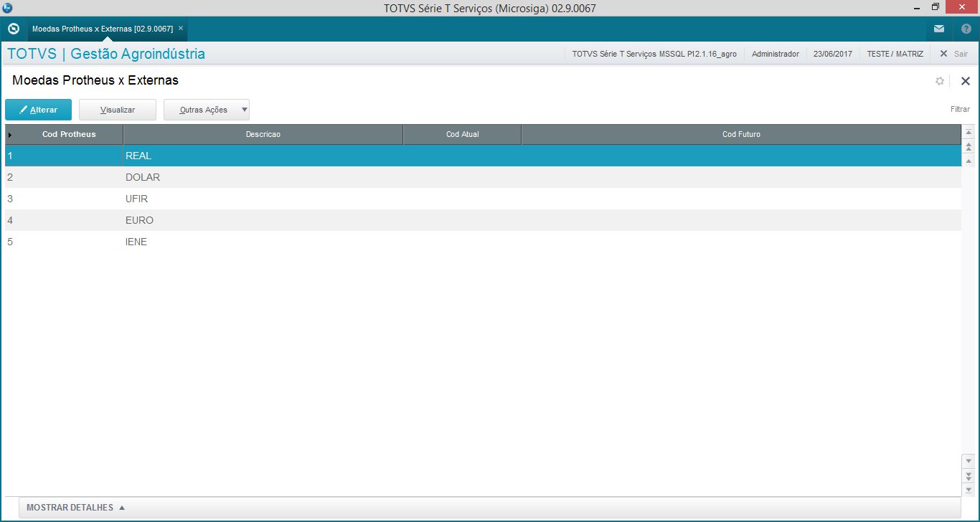Select the EURO currency row
Image resolution: width=980 pixels, height=522 pixels.
tap(483, 220)
